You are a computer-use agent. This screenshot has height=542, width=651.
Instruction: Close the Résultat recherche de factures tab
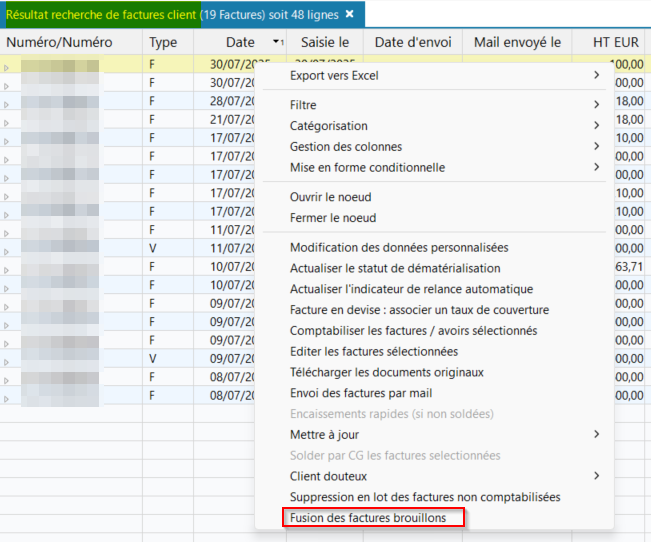[350, 15]
